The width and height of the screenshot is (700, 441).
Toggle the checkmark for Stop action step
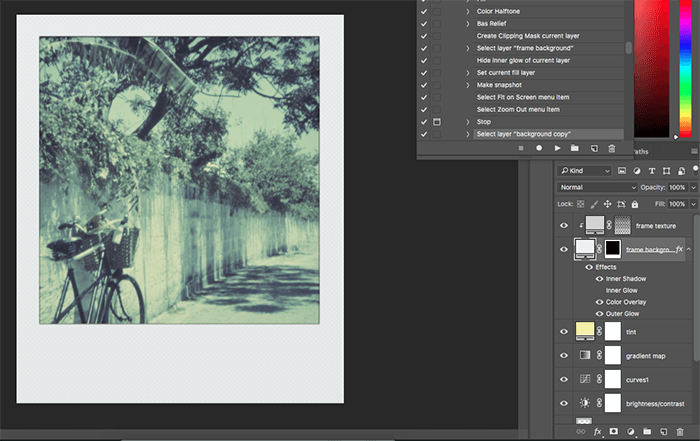pos(424,121)
